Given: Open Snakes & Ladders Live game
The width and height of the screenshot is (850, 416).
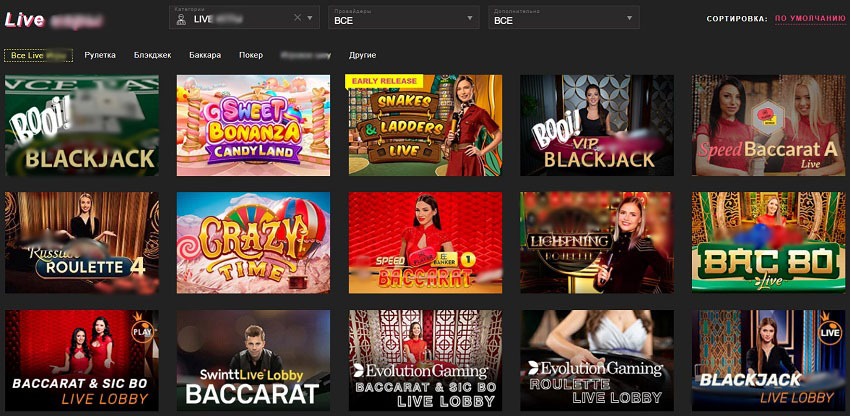Looking at the screenshot, I should (425, 125).
